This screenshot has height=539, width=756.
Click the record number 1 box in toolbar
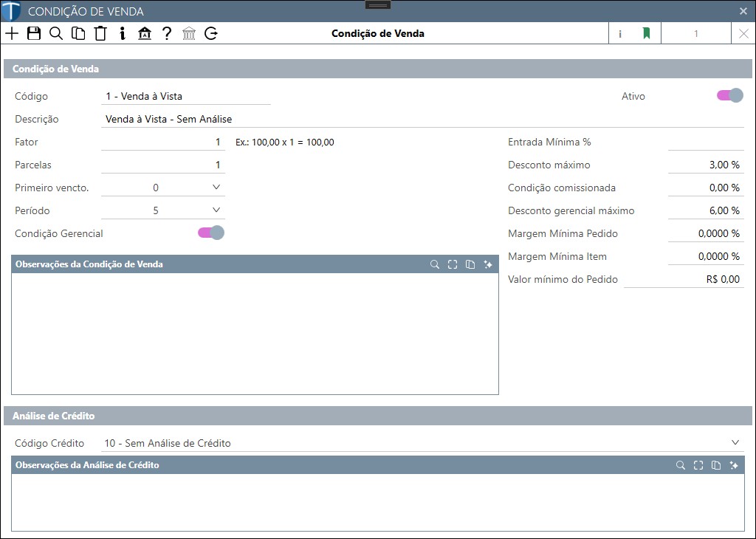pyautogui.click(x=695, y=33)
